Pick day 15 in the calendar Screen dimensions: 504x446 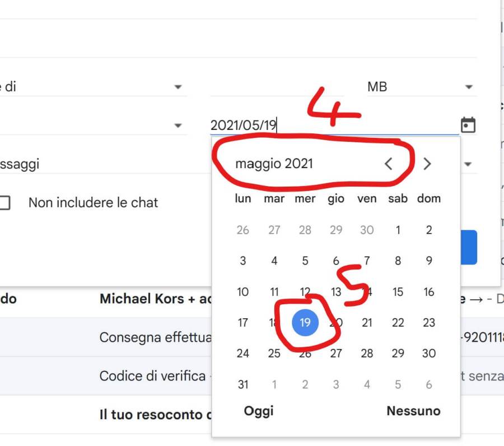398,292
